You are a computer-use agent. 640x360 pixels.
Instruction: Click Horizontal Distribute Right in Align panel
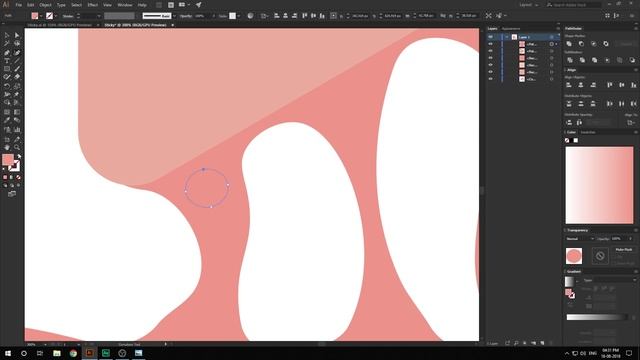pos(633,104)
